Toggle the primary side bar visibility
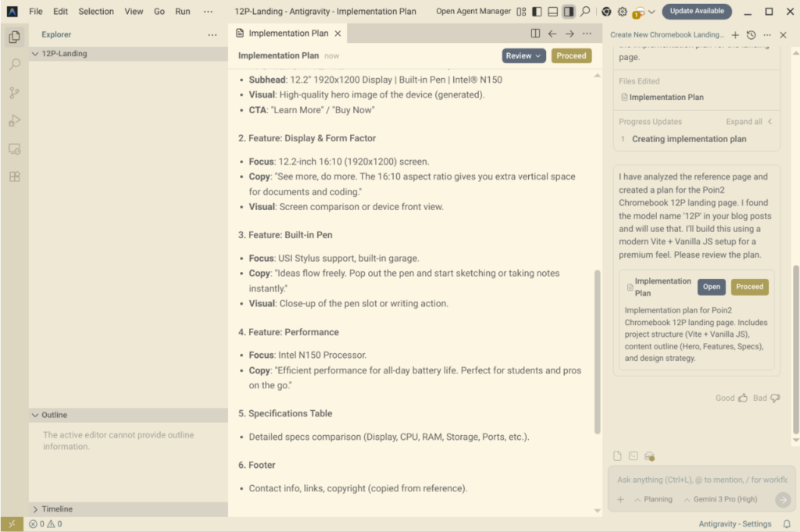The image size is (800, 532). pos(537,12)
